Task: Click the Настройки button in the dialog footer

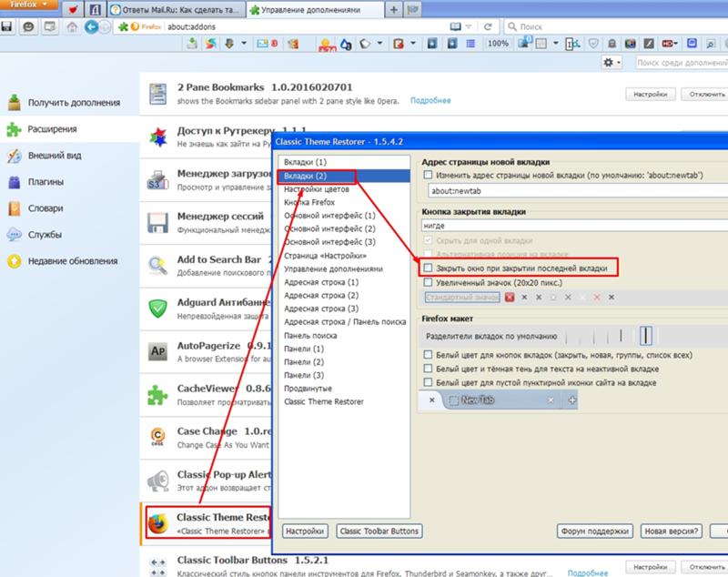Action: point(305,531)
